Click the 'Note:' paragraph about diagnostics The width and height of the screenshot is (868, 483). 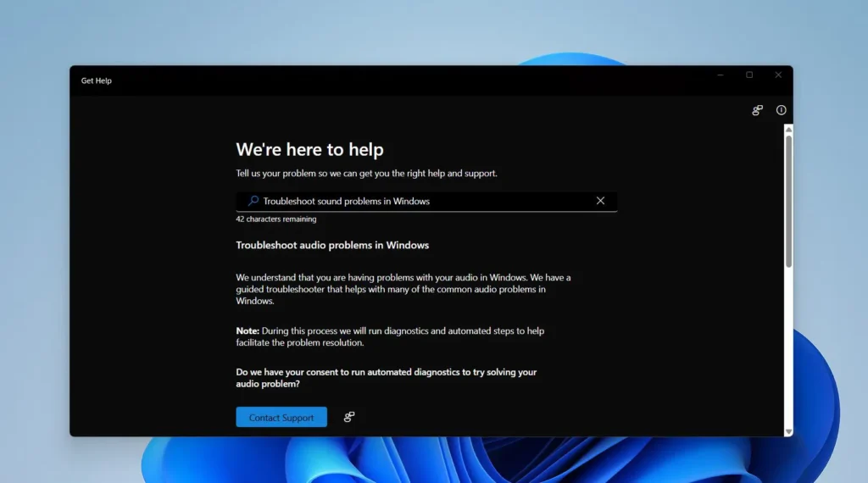click(390, 336)
